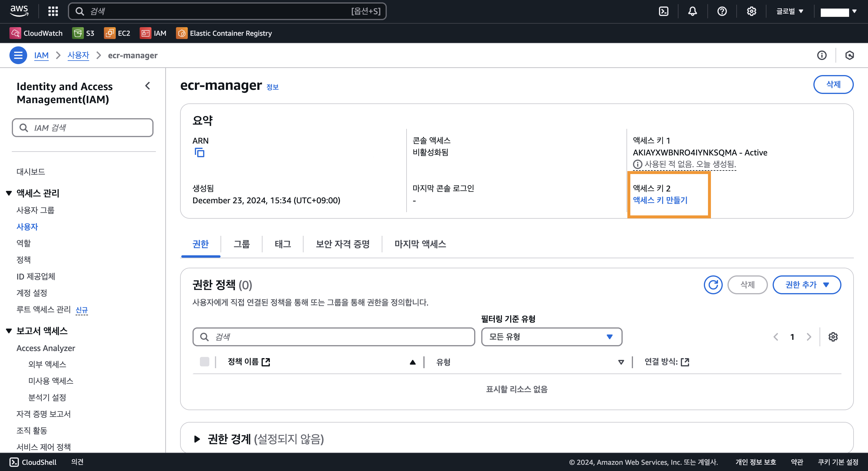
Task: Switch to the 그룹 tab
Action: tap(242, 244)
